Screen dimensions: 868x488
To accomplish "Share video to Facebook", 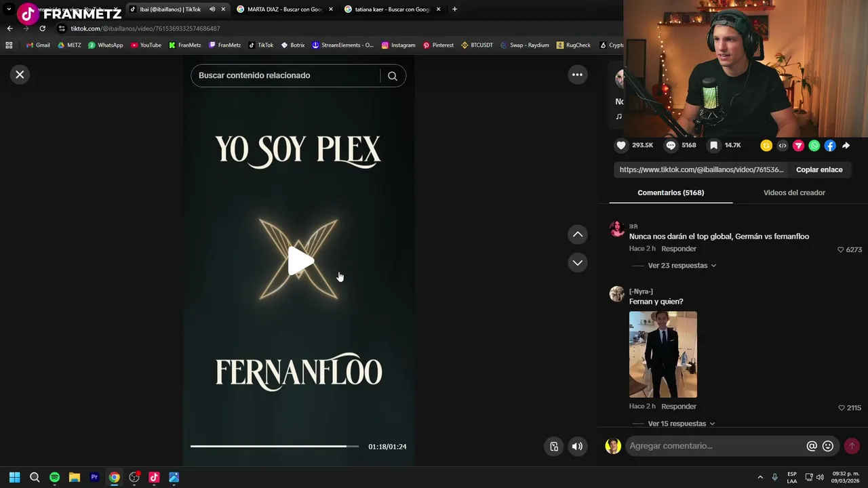I will click(830, 145).
